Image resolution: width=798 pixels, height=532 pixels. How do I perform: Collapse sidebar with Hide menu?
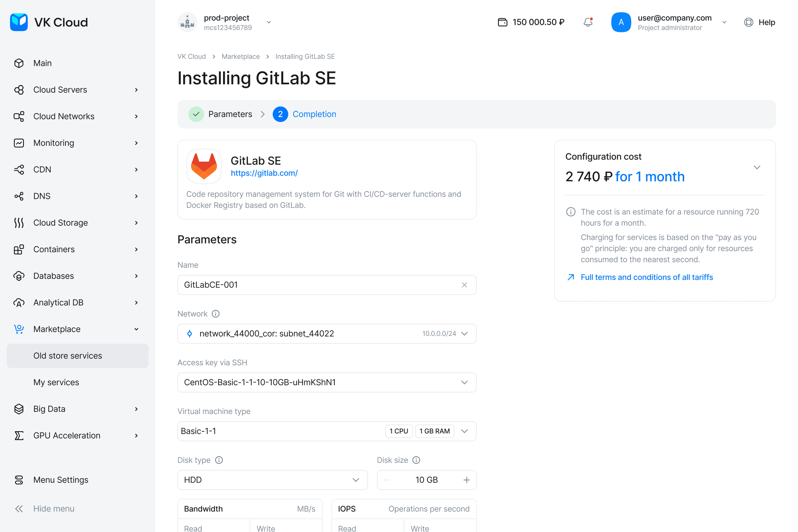54,509
